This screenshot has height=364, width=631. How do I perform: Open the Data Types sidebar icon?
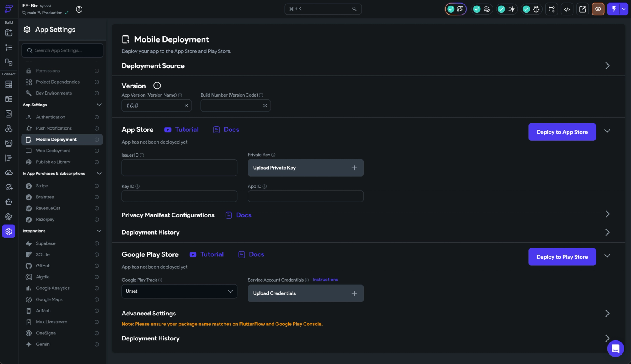click(9, 99)
